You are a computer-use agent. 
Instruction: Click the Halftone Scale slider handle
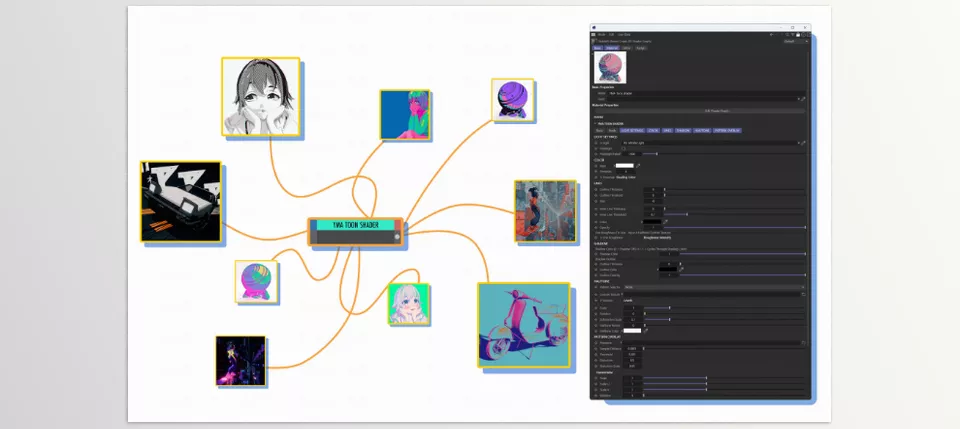click(x=670, y=308)
